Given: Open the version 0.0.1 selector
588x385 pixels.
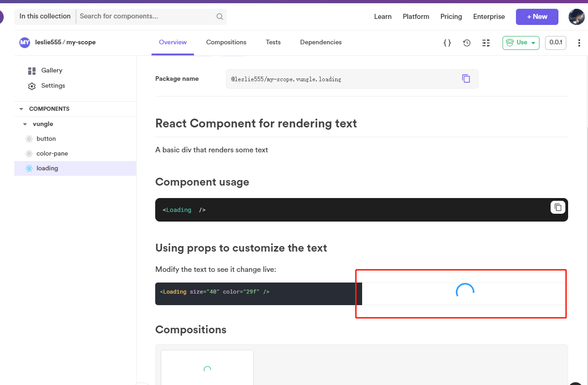Looking at the screenshot, I should (x=555, y=42).
